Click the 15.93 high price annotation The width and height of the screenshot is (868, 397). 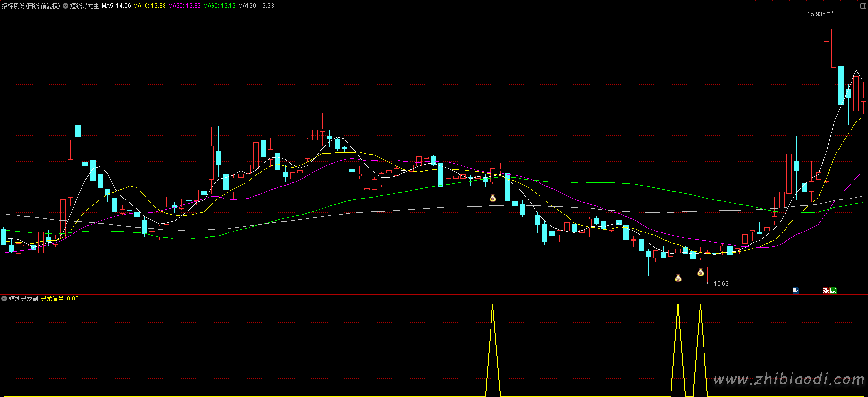[815, 14]
